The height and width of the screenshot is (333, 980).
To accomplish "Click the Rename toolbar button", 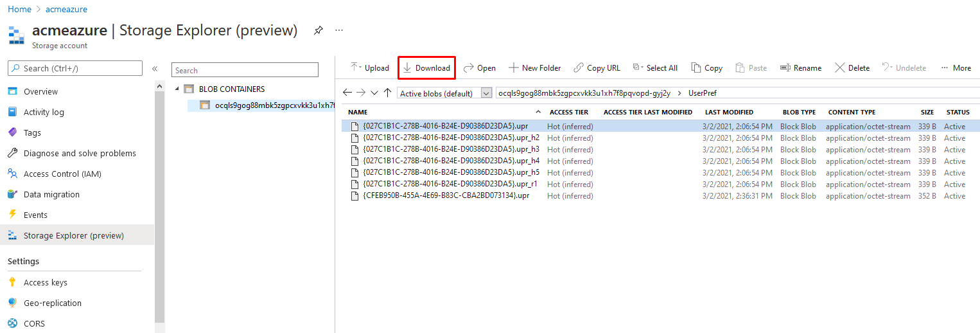I will 801,68.
